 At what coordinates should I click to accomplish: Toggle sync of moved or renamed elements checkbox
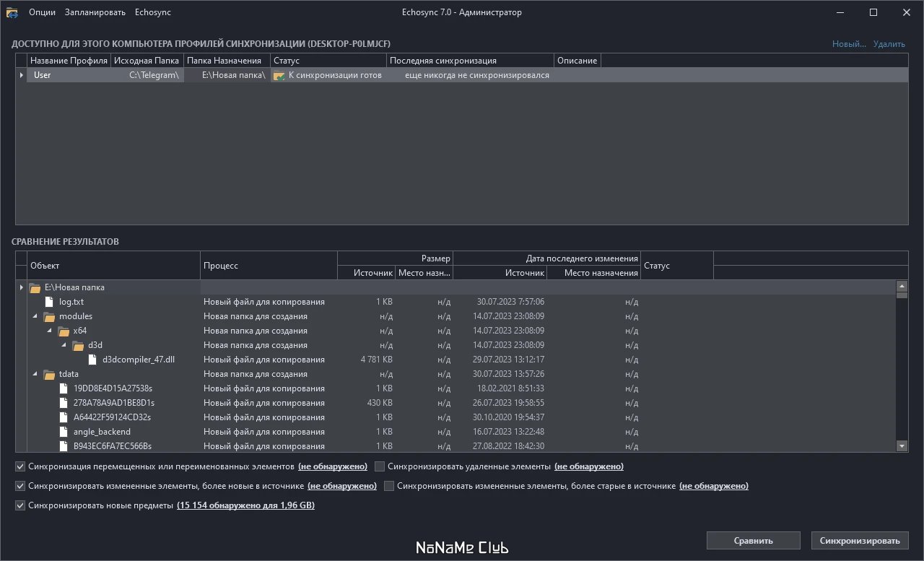coord(20,466)
